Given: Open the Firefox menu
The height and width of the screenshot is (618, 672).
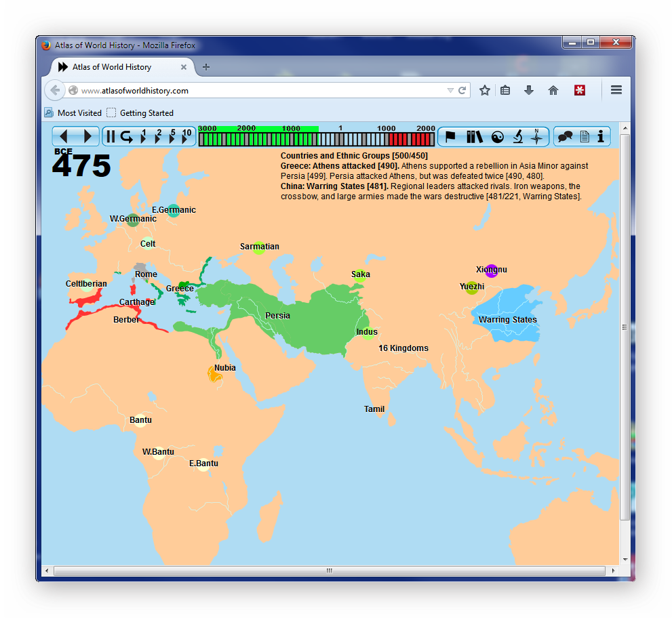Looking at the screenshot, I should coord(616,89).
